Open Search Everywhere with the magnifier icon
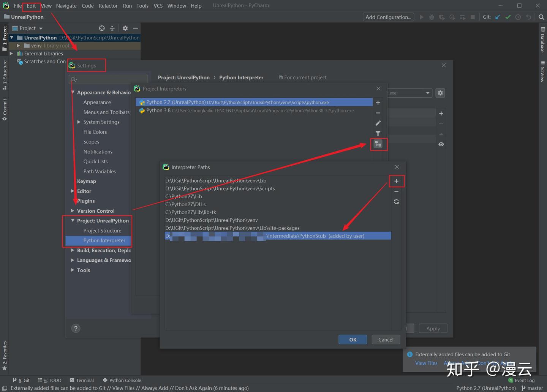This screenshot has height=392, width=547. pyautogui.click(x=541, y=17)
